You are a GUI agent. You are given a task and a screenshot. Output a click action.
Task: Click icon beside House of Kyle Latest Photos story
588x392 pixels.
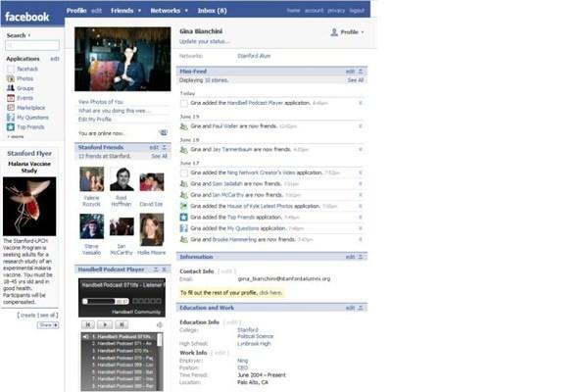pos(184,206)
